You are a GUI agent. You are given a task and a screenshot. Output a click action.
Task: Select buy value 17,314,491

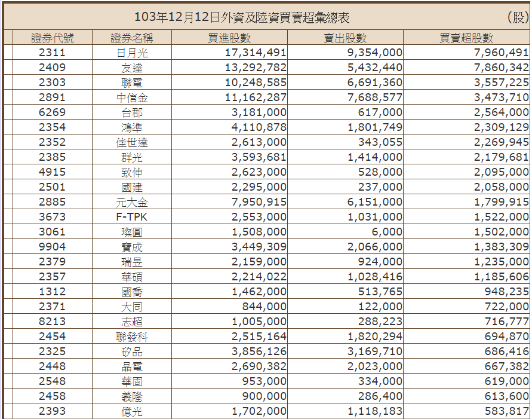click(256, 53)
